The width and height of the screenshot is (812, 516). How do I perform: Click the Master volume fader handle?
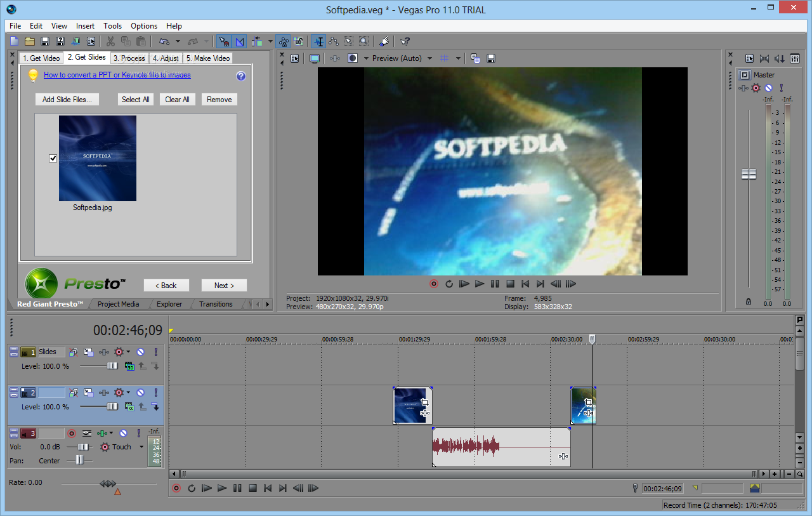[749, 173]
